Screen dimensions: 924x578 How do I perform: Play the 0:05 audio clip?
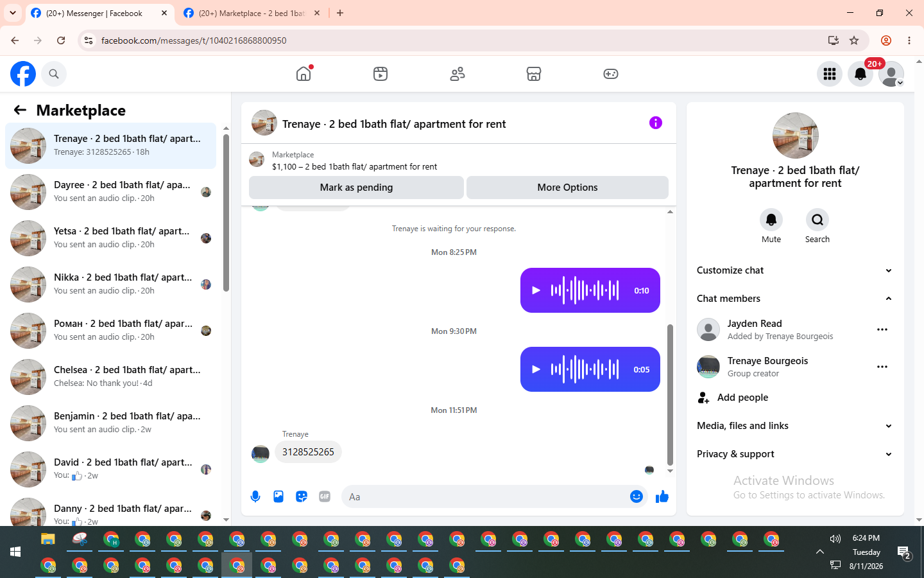536,369
